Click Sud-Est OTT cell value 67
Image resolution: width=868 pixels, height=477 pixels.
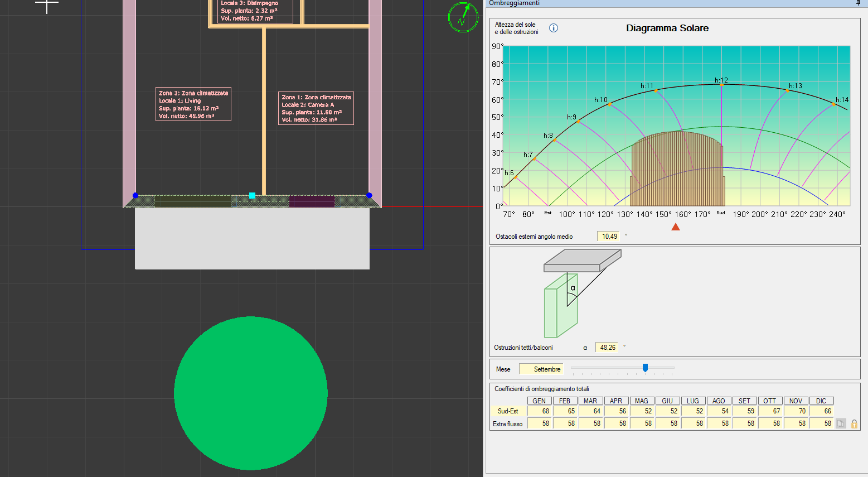pos(770,411)
